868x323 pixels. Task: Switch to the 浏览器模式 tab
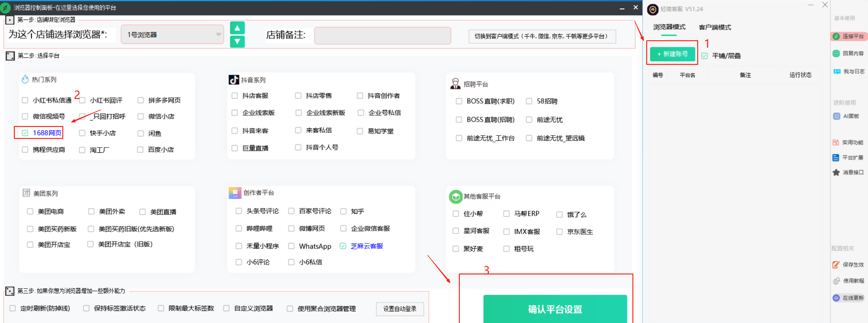669,27
